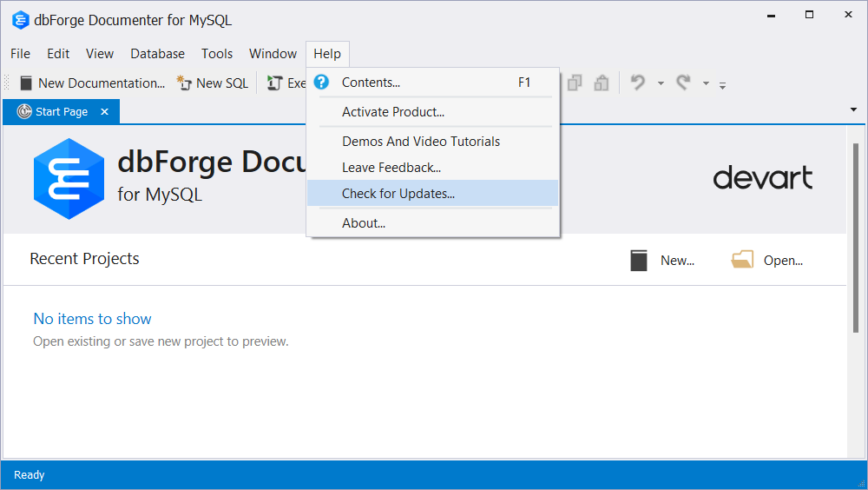Image resolution: width=868 pixels, height=490 pixels.
Task: Click the Contents help question-mark icon
Action: pyautogui.click(x=322, y=82)
